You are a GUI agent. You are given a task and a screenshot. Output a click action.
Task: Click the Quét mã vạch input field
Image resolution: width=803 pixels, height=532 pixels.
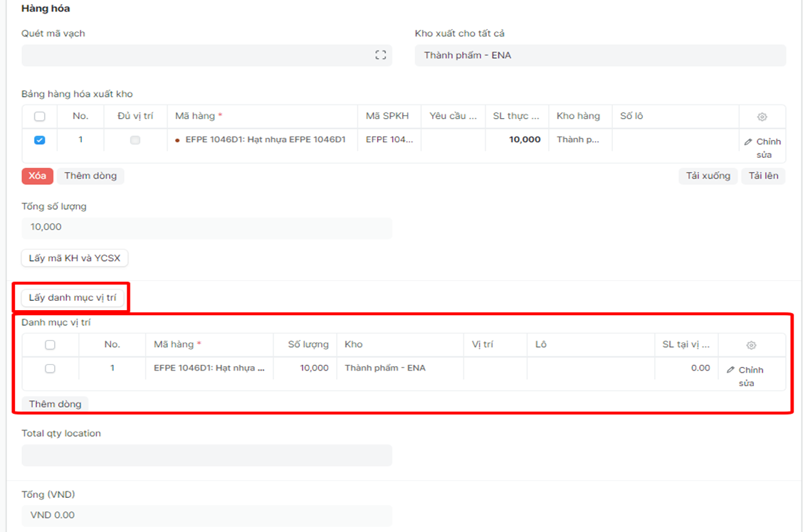coord(196,55)
